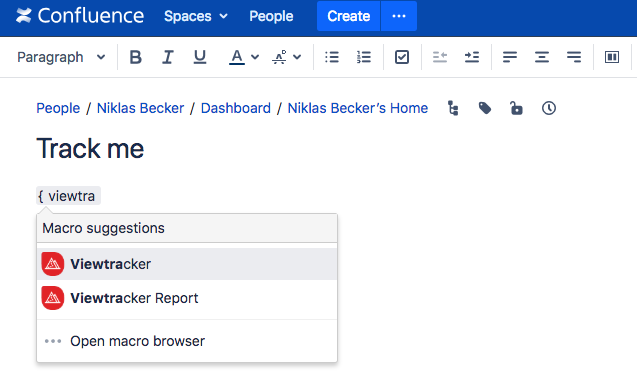Insert a bullet list
637x384 pixels.
[332, 57]
